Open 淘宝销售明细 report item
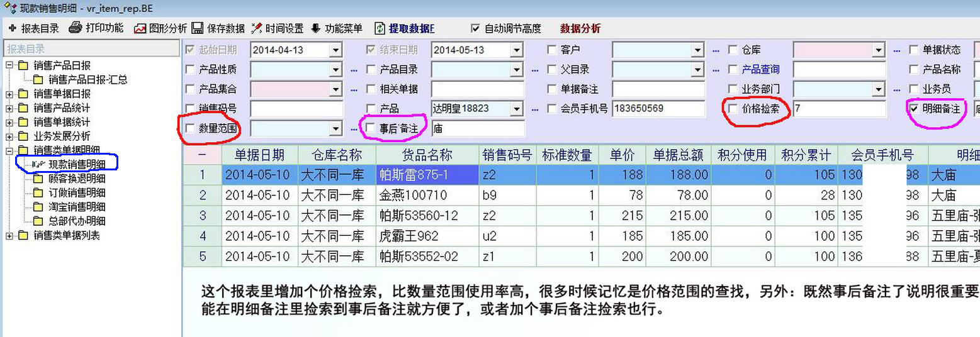This screenshot has width=980, height=337. [x=77, y=207]
